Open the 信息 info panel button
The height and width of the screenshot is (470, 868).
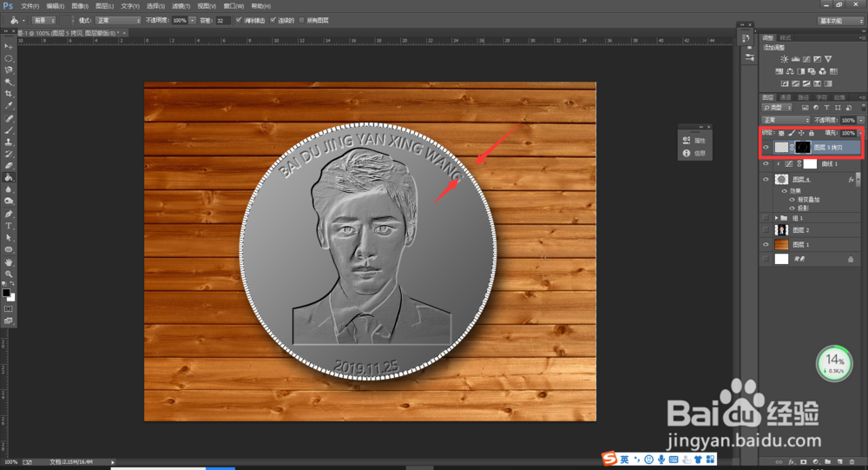pyautogui.click(x=694, y=154)
